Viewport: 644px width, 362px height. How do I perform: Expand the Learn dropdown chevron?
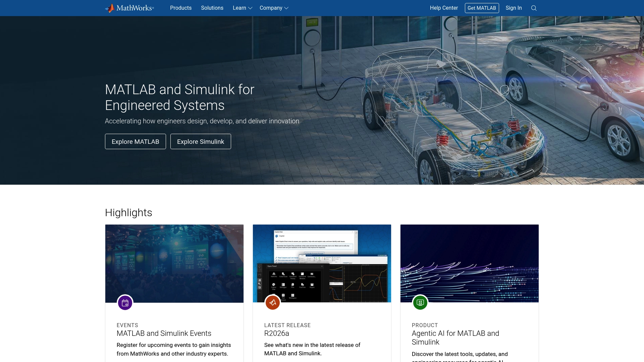250,8
